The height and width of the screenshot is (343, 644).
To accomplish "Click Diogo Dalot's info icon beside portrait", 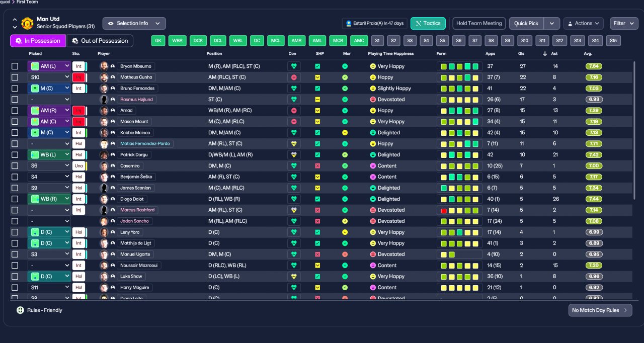I will click(x=113, y=199).
